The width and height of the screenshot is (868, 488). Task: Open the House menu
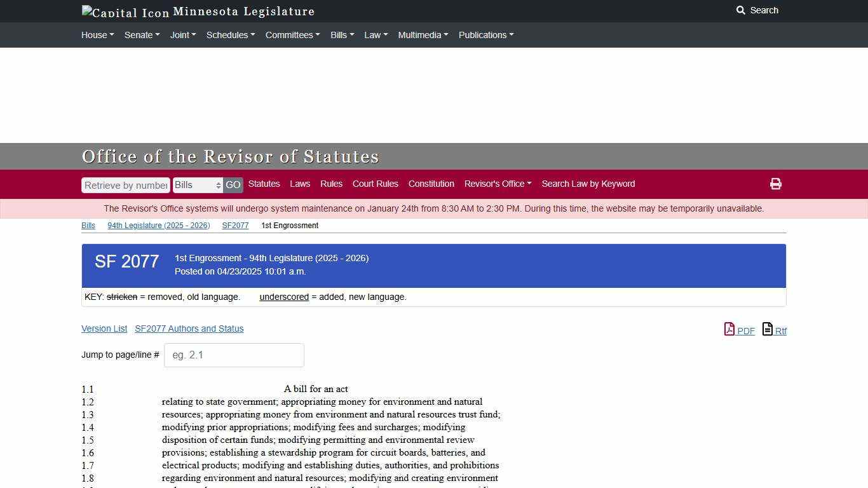coord(97,35)
